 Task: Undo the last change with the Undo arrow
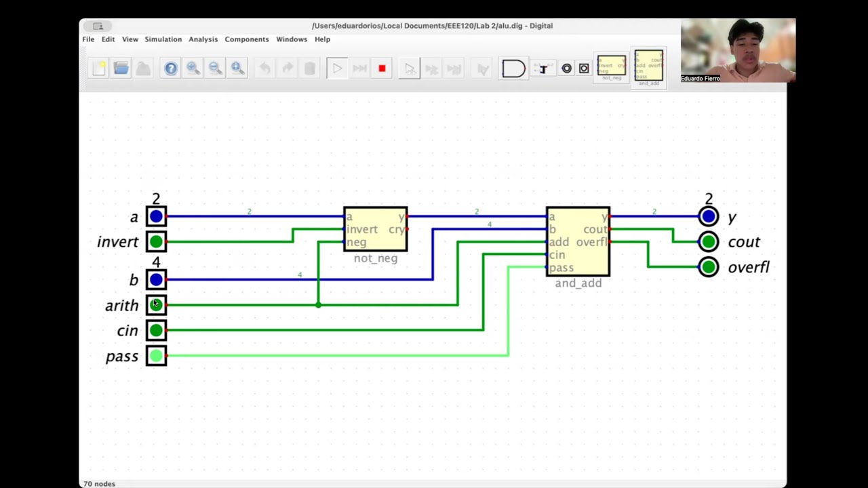(265, 68)
